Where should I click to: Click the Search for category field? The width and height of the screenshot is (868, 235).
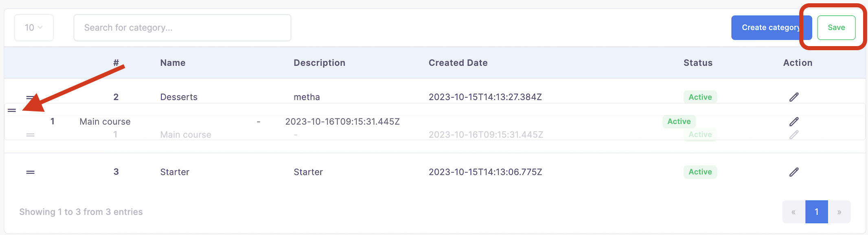click(x=182, y=28)
